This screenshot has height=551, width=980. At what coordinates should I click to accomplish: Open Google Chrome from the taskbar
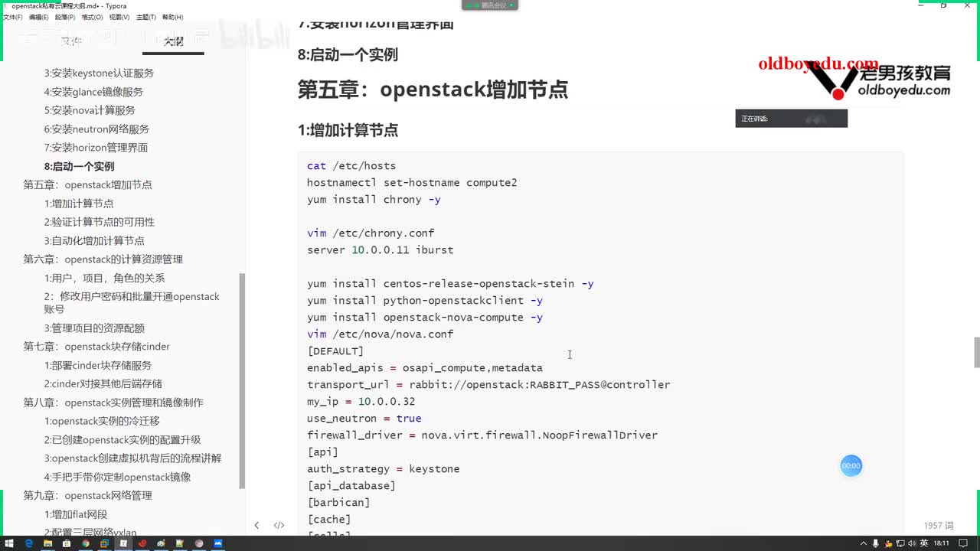tap(86, 543)
